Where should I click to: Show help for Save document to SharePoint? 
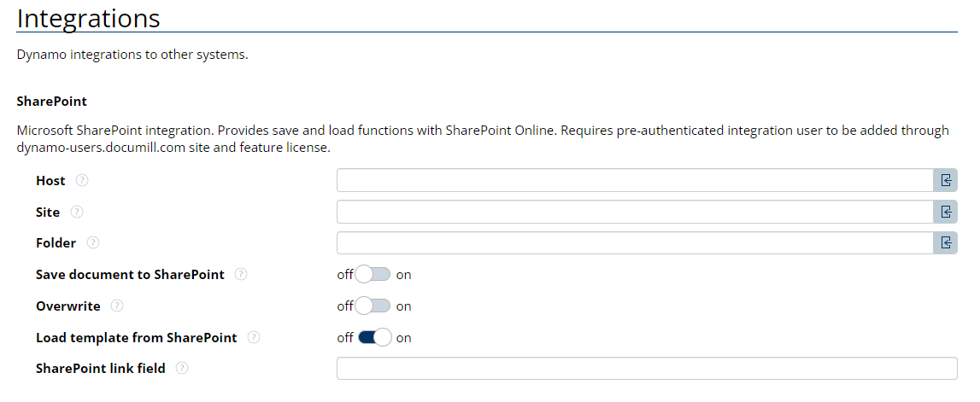tap(241, 275)
